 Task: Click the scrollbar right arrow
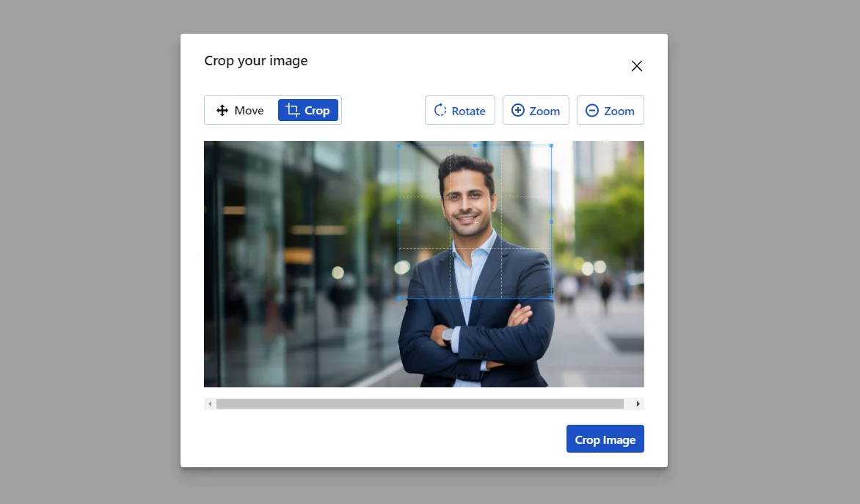(x=638, y=404)
